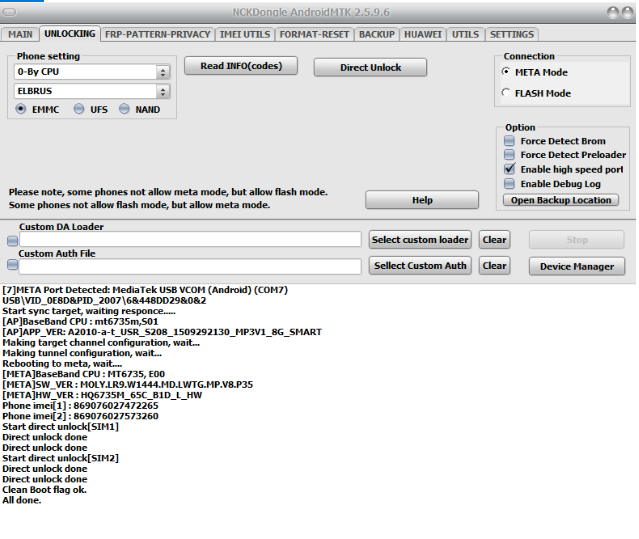Click the 'Clean Boot flag ok.' log line
This screenshot has height=539, width=639.
(44, 490)
